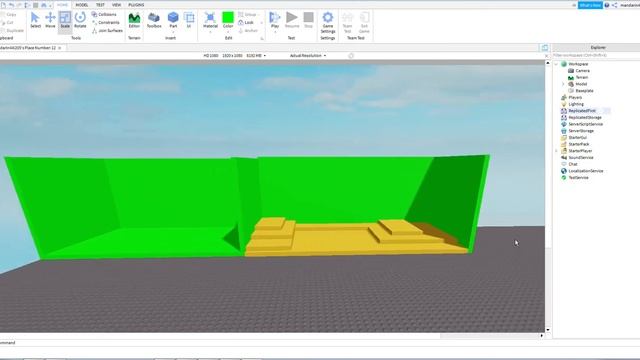Click the Cut button
This screenshot has width=640, height=360.
pos(7,22)
